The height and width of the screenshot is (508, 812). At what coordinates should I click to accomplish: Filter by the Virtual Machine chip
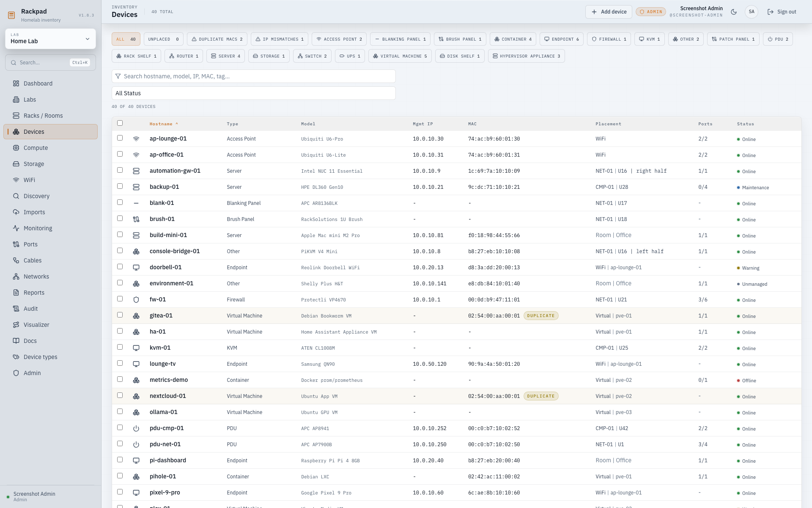pyautogui.click(x=400, y=56)
